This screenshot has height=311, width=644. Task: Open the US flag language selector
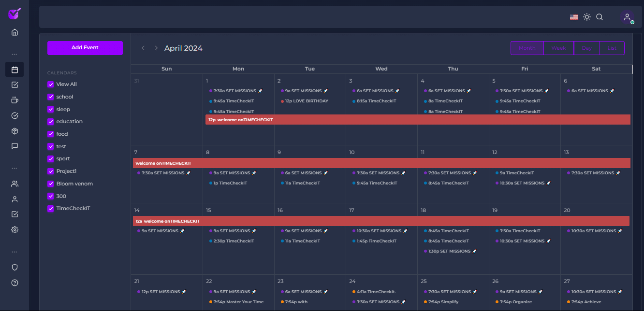point(574,17)
